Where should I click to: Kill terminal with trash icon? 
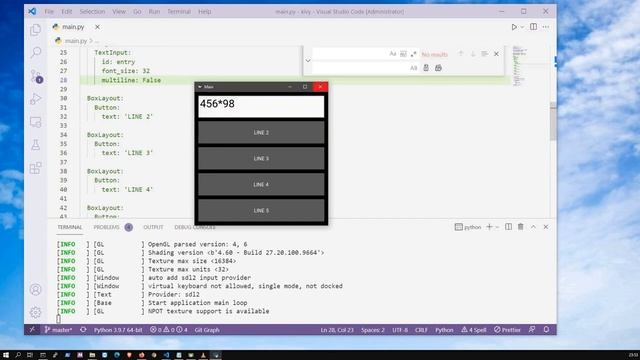[520, 227]
